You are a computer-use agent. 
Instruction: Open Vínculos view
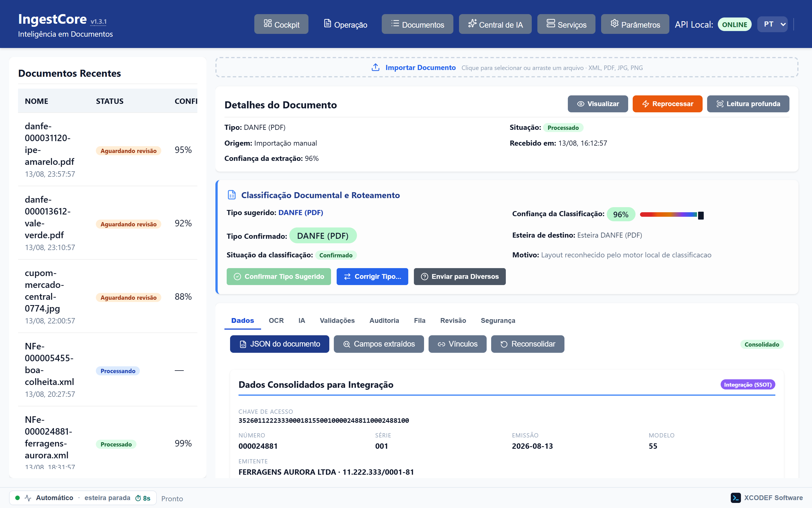(457, 344)
